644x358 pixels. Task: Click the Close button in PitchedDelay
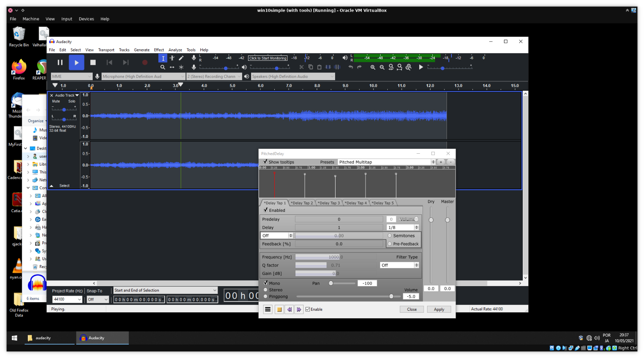point(412,309)
